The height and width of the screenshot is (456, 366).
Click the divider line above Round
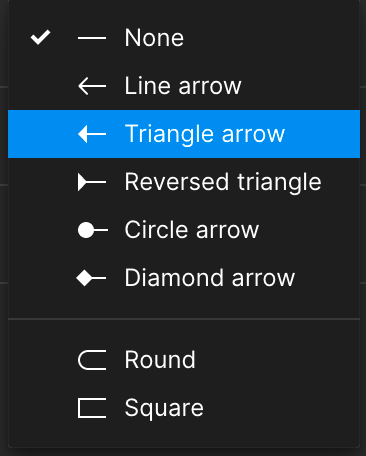click(x=184, y=319)
